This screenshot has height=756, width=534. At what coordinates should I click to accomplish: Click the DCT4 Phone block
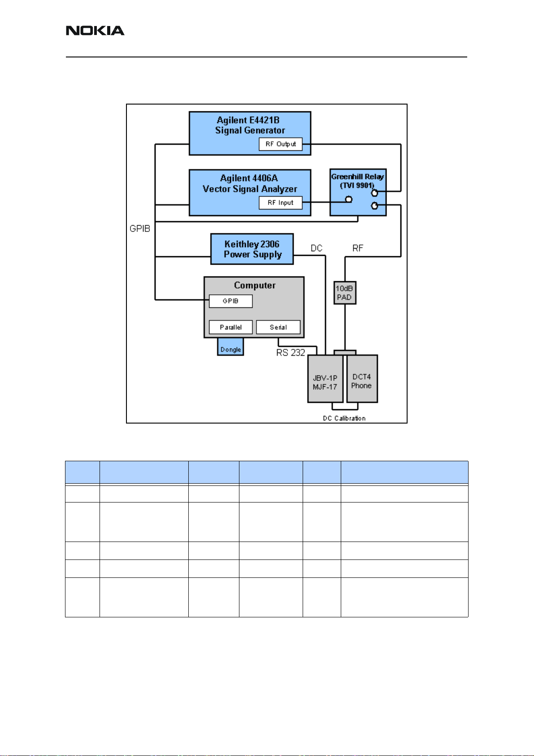(362, 381)
